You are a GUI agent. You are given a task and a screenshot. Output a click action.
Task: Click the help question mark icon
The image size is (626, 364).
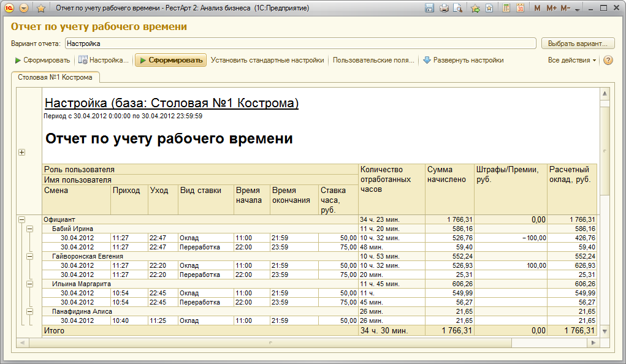tap(608, 60)
